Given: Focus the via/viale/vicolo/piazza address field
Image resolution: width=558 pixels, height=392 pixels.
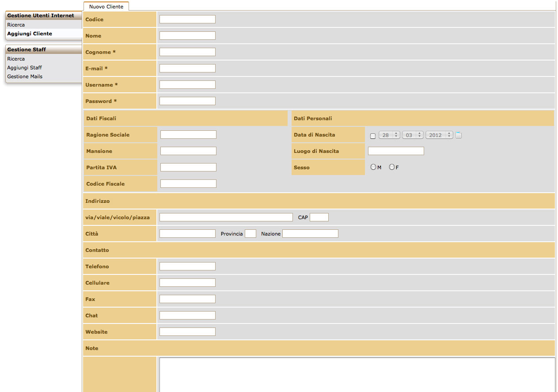Looking at the screenshot, I should (x=226, y=217).
